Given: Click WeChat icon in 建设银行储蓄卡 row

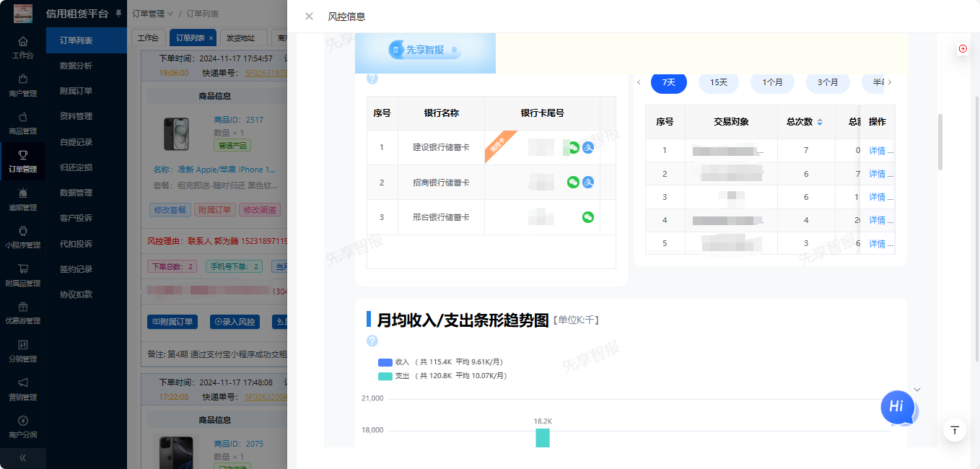Looking at the screenshot, I should pos(573,147).
